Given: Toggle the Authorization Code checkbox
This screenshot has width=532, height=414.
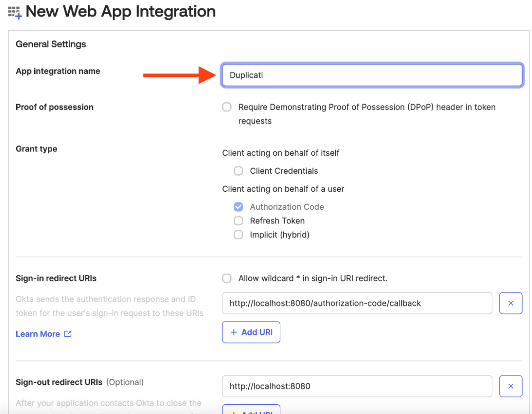Looking at the screenshot, I should coord(238,207).
